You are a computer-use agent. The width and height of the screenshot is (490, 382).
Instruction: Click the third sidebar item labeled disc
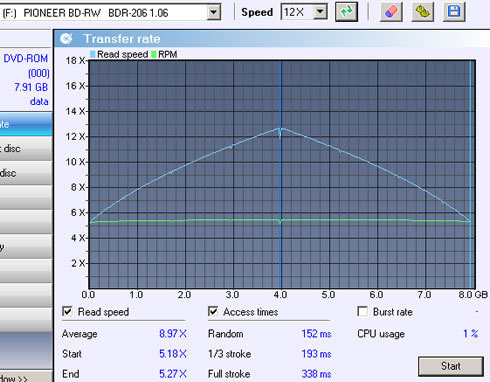click(26, 173)
